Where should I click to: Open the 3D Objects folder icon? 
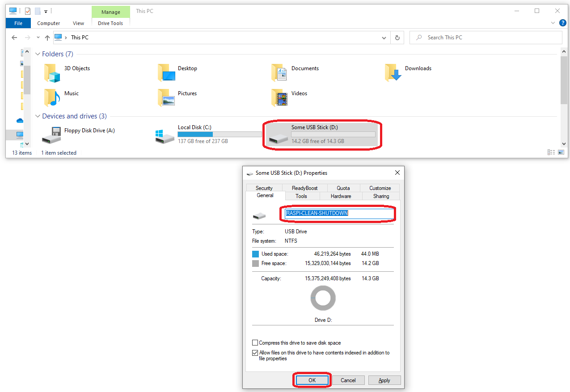(52, 73)
